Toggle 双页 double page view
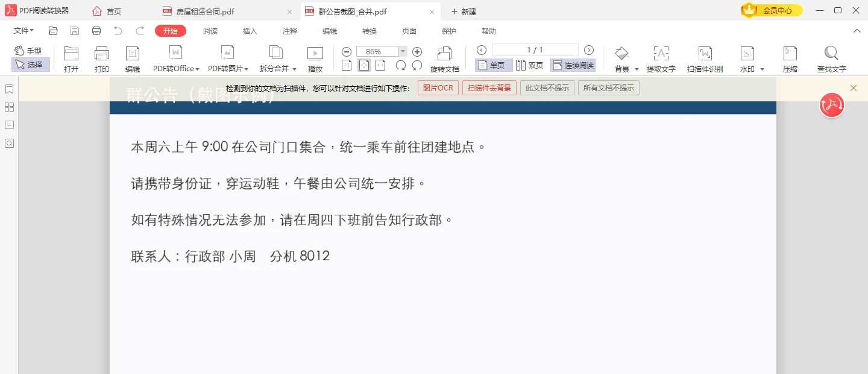 pyautogui.click(x=529, y=65)
